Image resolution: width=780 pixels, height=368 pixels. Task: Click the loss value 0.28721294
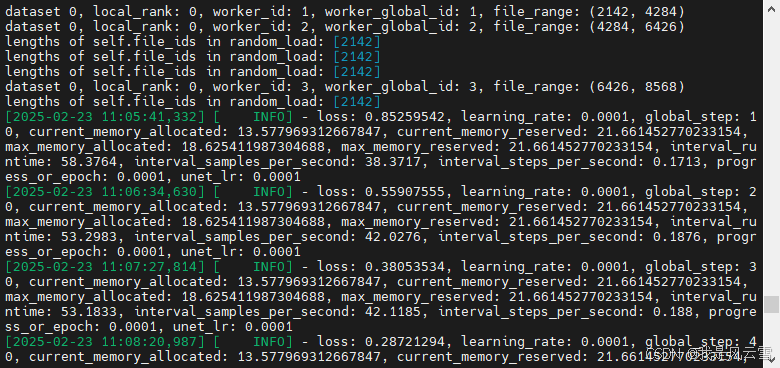[404, 342]
